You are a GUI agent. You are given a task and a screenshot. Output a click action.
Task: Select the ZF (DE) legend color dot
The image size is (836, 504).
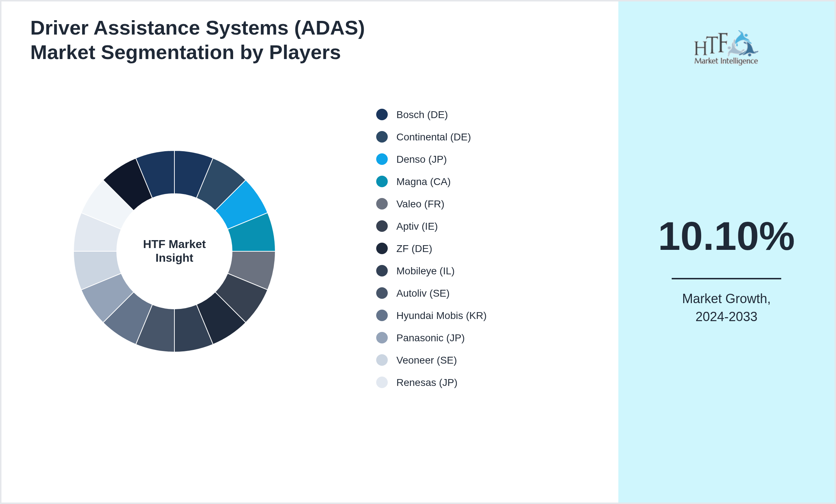click(381, 248)
